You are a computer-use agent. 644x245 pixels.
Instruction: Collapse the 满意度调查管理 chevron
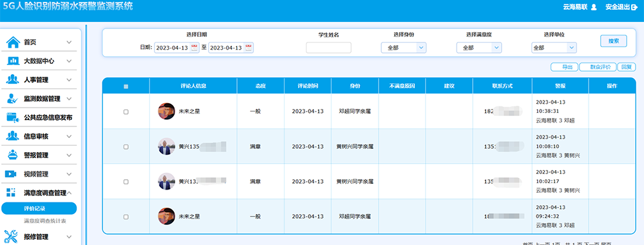tap(70, 192)
